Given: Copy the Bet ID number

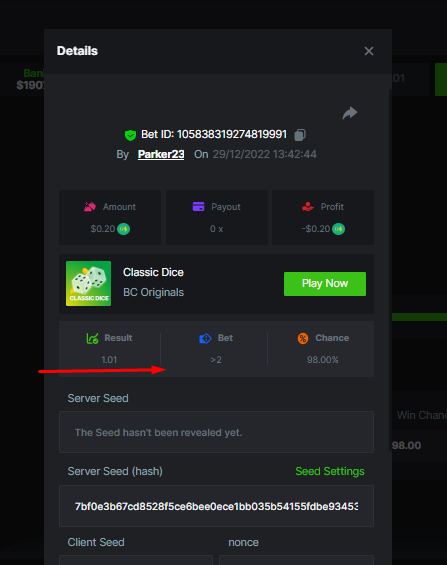Looking at the screenshot, I should pos(300,135).
